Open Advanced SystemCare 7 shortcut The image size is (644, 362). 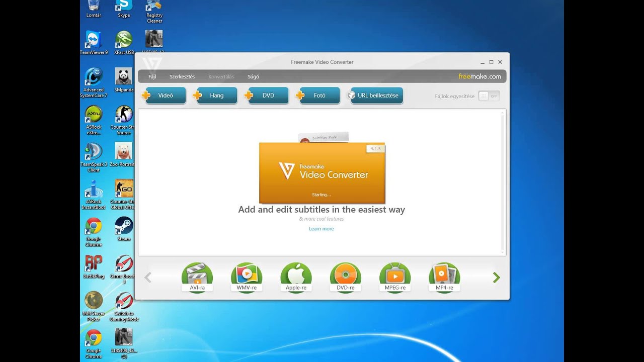(x=94, y=83)
